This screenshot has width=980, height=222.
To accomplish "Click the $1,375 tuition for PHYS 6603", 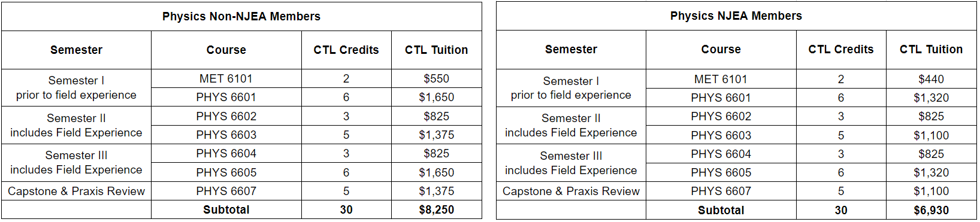I will (436, 135).
